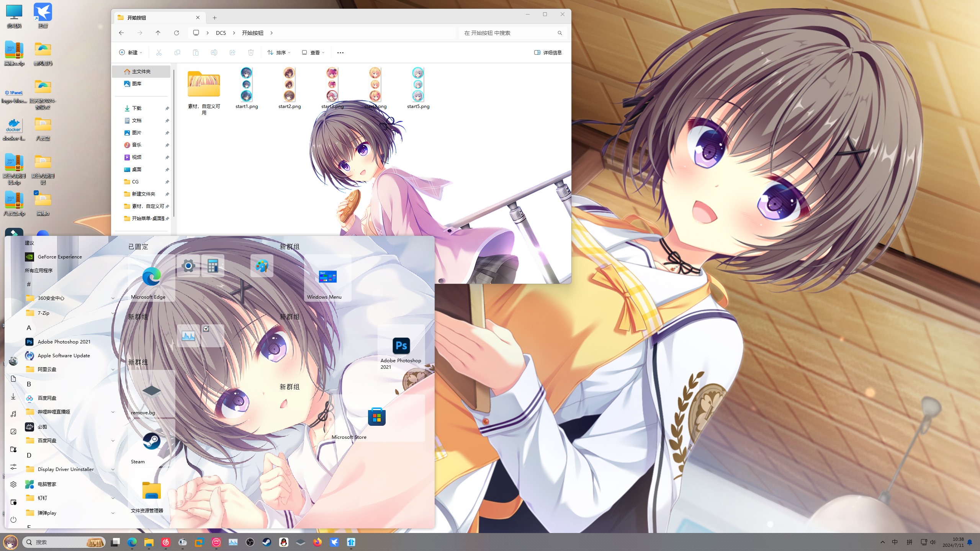Toggle the 详细信息 details pane
980x551 pixels.
point(548,52)
